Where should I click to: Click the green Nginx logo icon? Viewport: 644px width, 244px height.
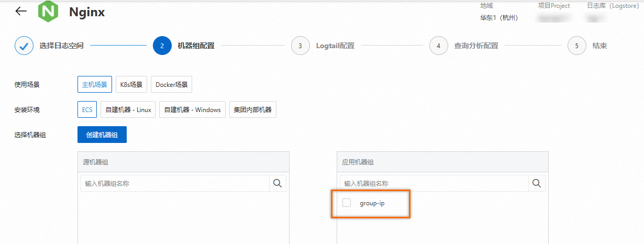pyautogui.click(x=48, y=12)
